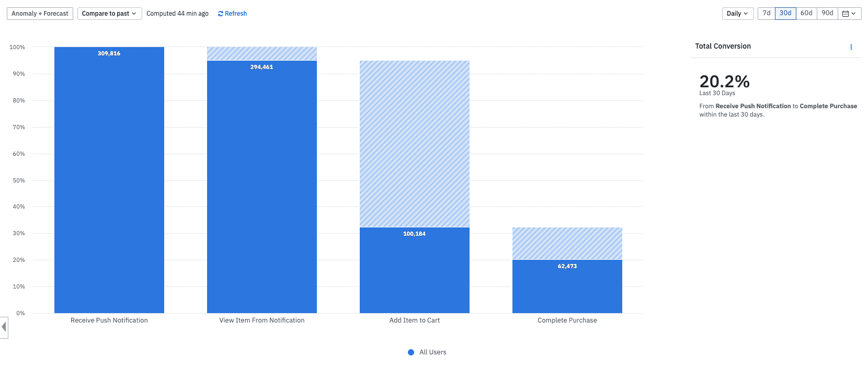Click the Receive Push Notification bar
868x368 pixels.
click(109, 183)
